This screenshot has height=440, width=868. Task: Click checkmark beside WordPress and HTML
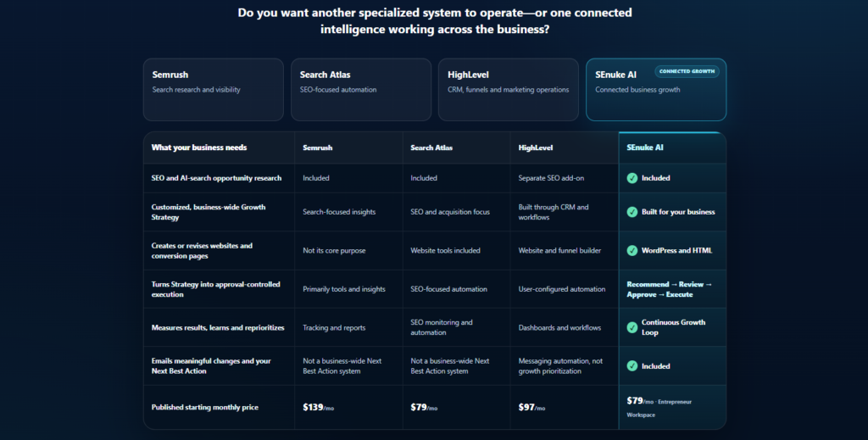(x=632, y=251)
